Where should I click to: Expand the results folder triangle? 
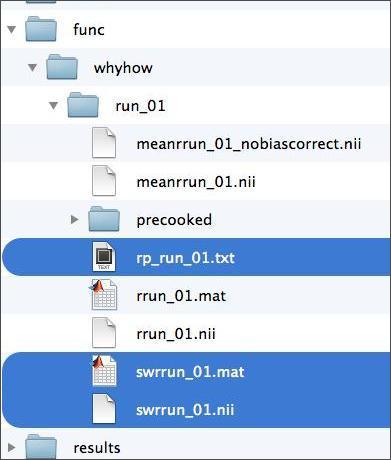click(12, 447)
